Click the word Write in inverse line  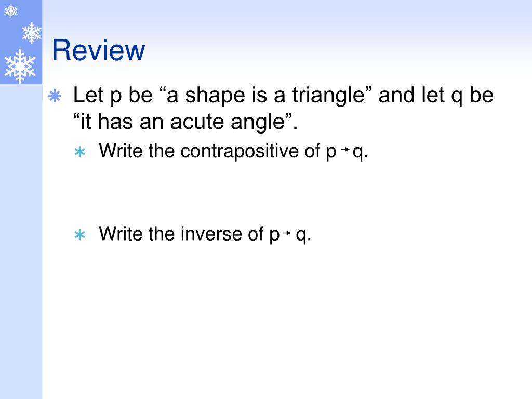(121, 233)
